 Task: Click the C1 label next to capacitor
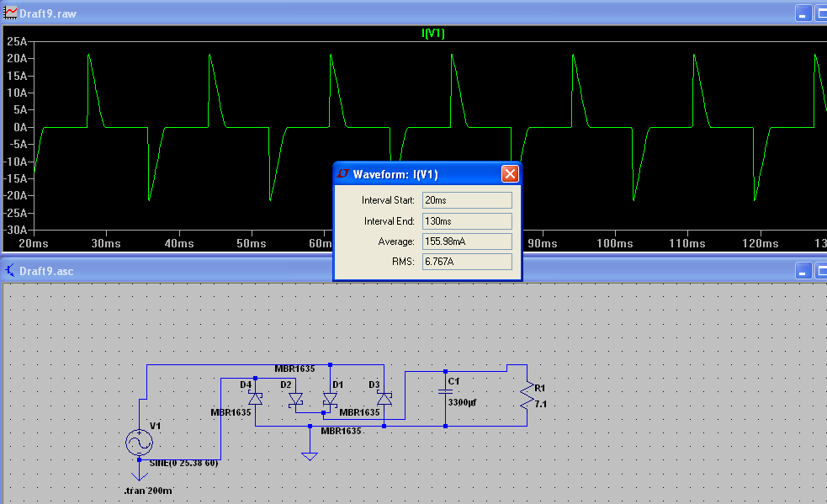[453, 381]
